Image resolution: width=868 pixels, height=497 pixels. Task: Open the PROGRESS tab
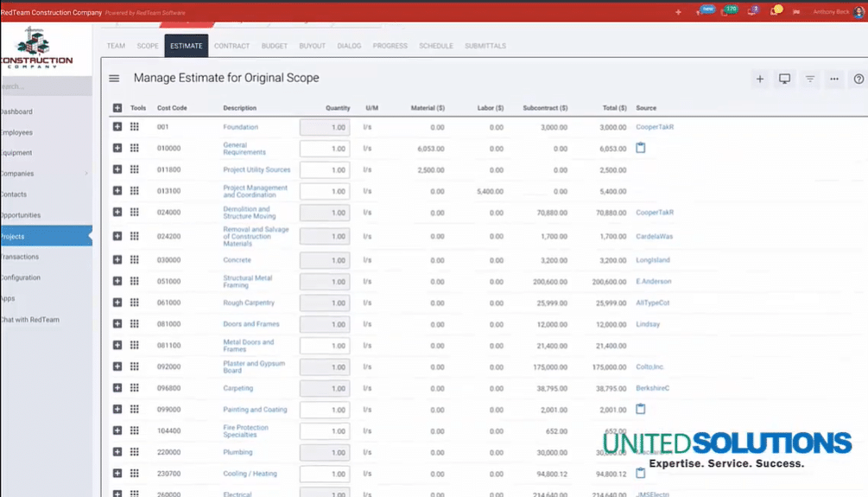(390, 46)
